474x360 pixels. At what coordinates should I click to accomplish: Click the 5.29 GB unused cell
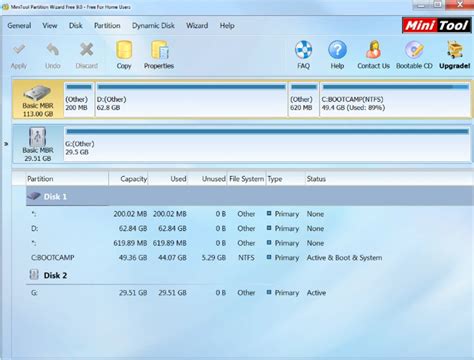tap(214, 258)
